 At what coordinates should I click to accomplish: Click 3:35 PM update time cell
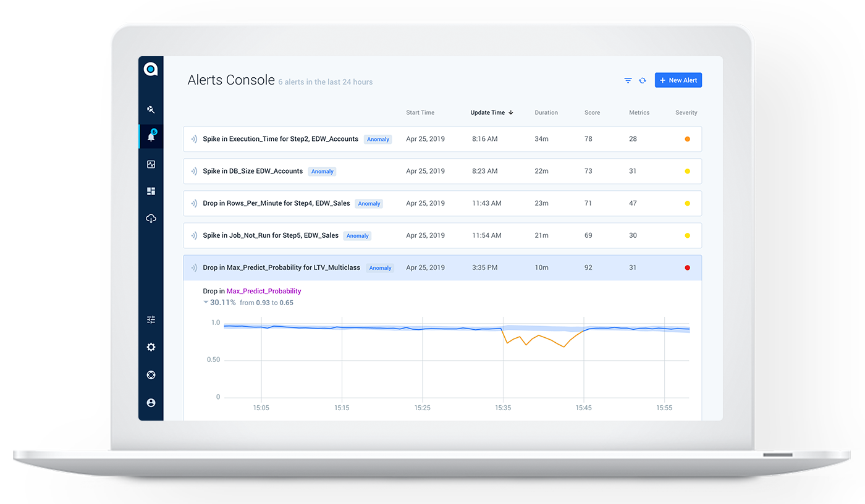484,267
